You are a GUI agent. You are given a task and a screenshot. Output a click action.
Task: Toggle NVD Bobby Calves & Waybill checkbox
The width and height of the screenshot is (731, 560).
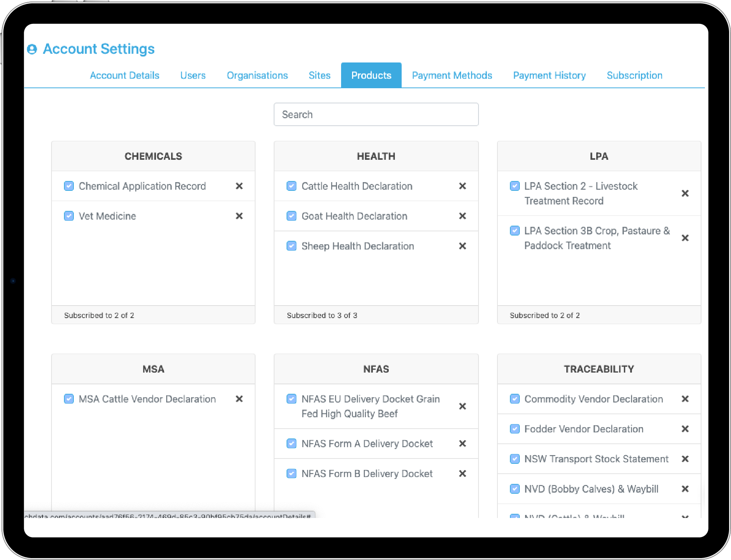click(515, 489)
